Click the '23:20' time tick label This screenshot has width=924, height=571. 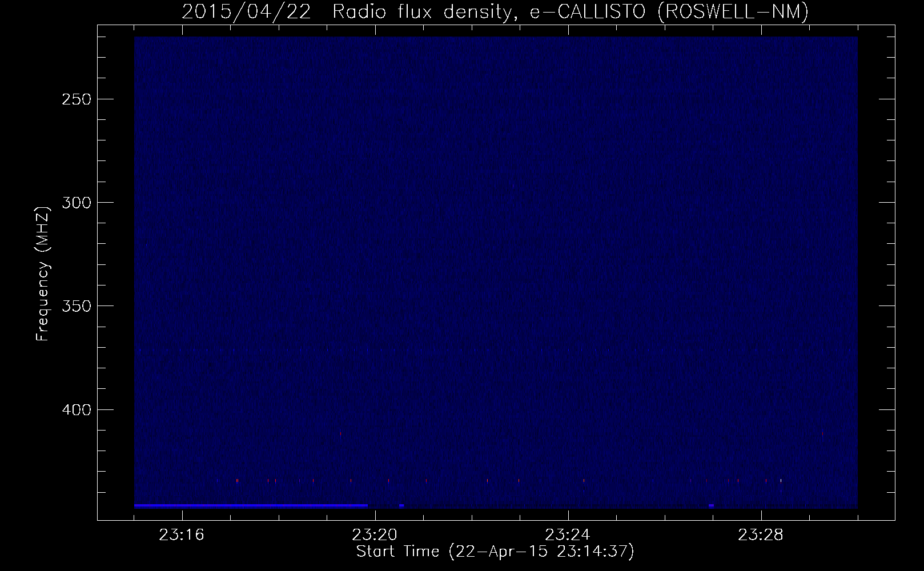[x=375, y=535]
